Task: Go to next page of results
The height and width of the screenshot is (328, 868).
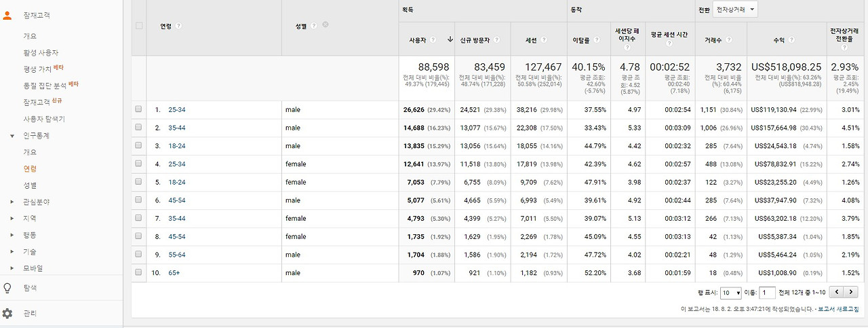Action: pos(852,292)
